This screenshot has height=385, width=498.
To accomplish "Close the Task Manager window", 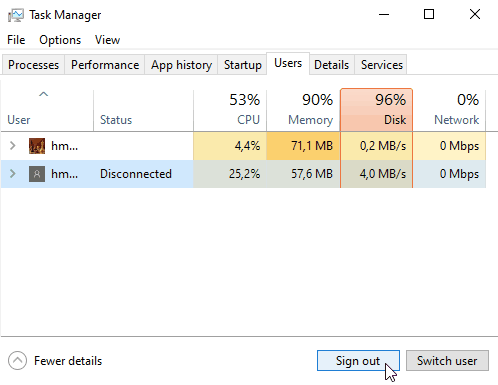I will coord(475,14).
